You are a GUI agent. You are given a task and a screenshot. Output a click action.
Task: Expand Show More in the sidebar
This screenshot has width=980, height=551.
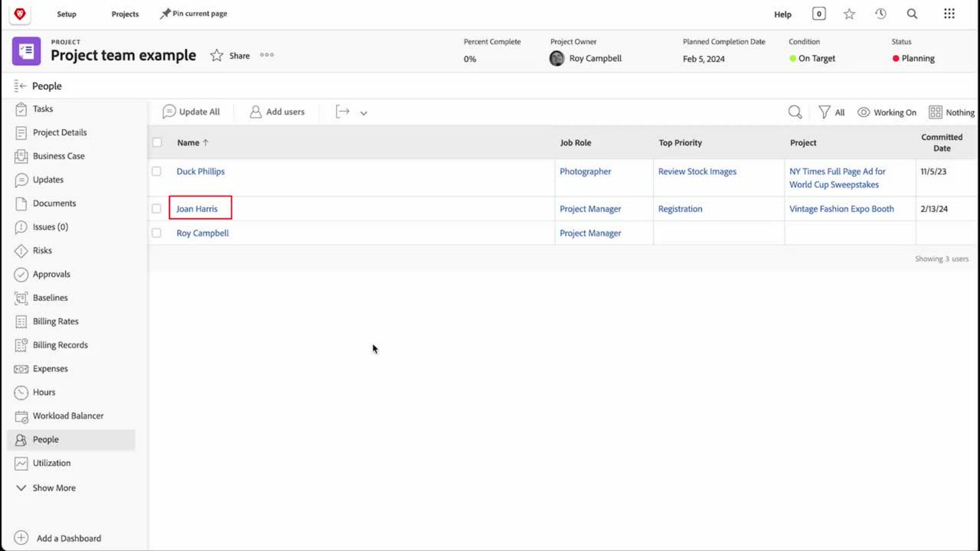(53, 488)
